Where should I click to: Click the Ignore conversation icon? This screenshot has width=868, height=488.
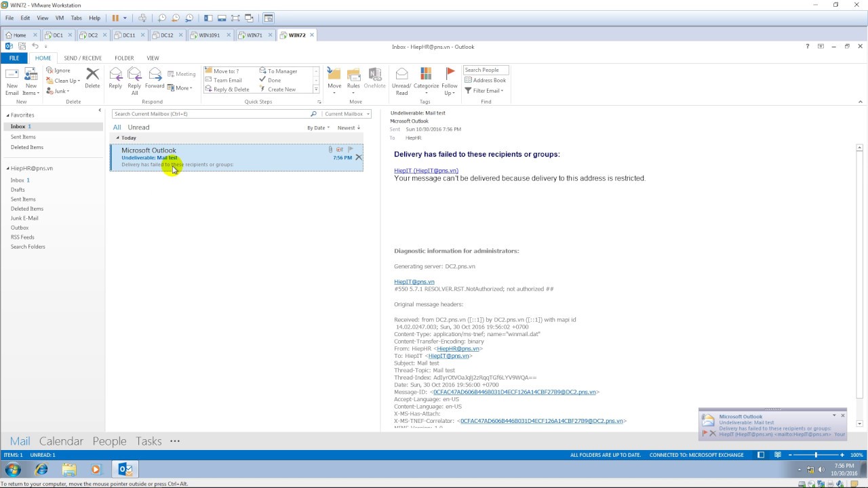pos(49,70)
